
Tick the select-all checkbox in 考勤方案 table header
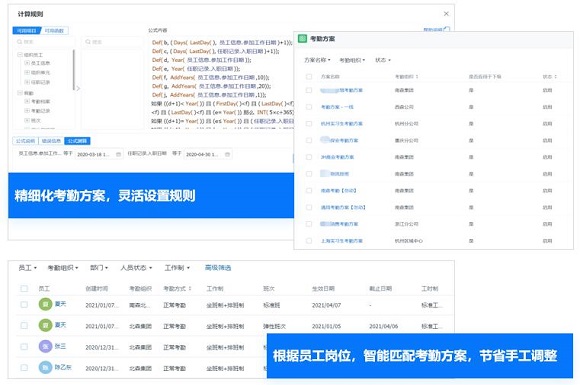pyautogui.click(x=309, y=77)
